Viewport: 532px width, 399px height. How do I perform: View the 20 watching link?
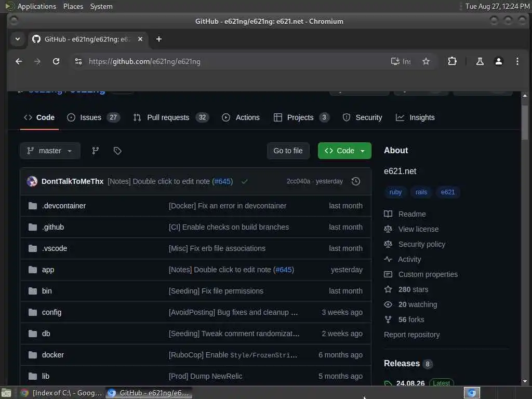[410, 304]
